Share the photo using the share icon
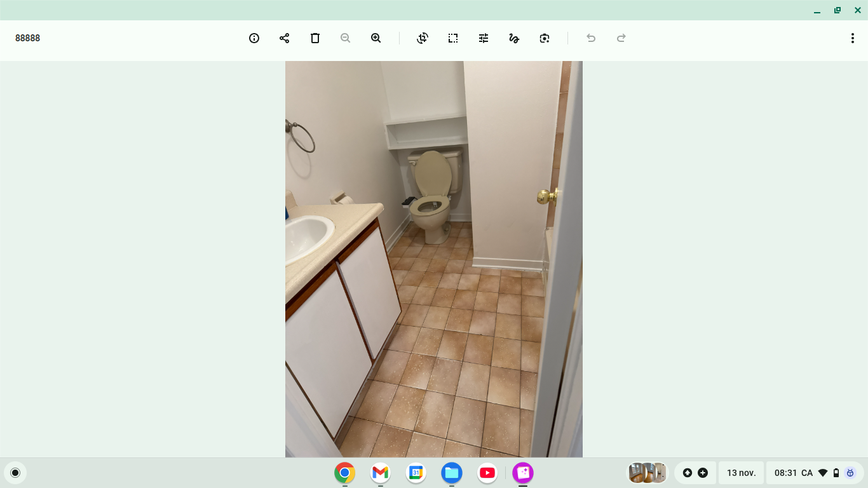 [284, 38]
